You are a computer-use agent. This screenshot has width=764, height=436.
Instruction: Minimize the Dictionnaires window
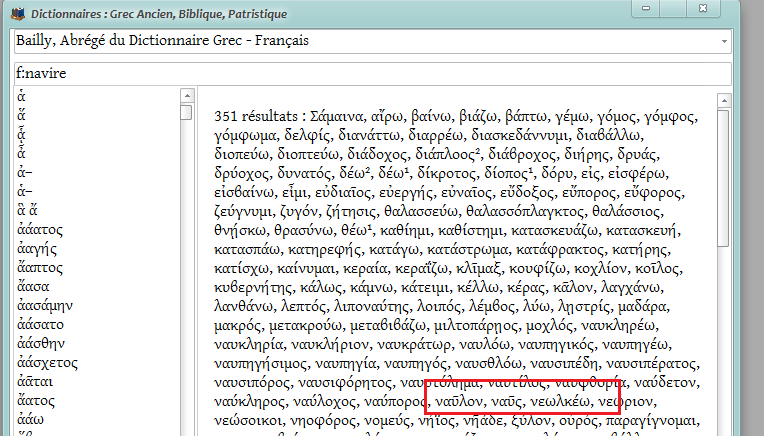click(646, 8)
